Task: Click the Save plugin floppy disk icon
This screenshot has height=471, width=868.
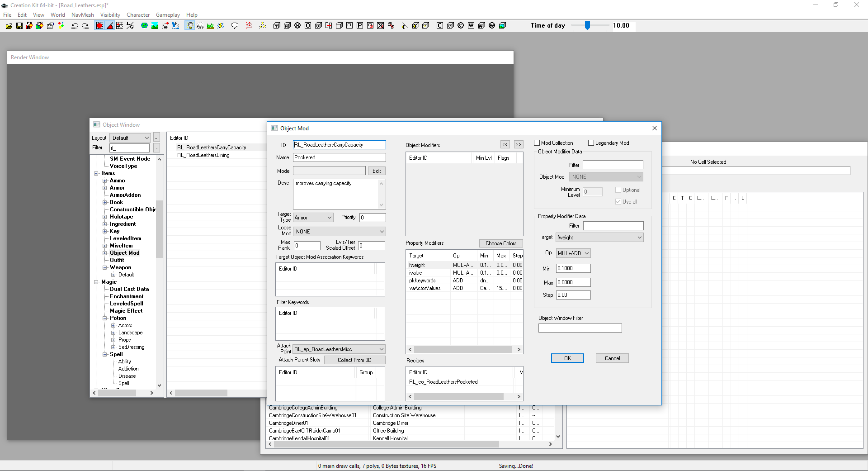Action: (x=19, y=26)
